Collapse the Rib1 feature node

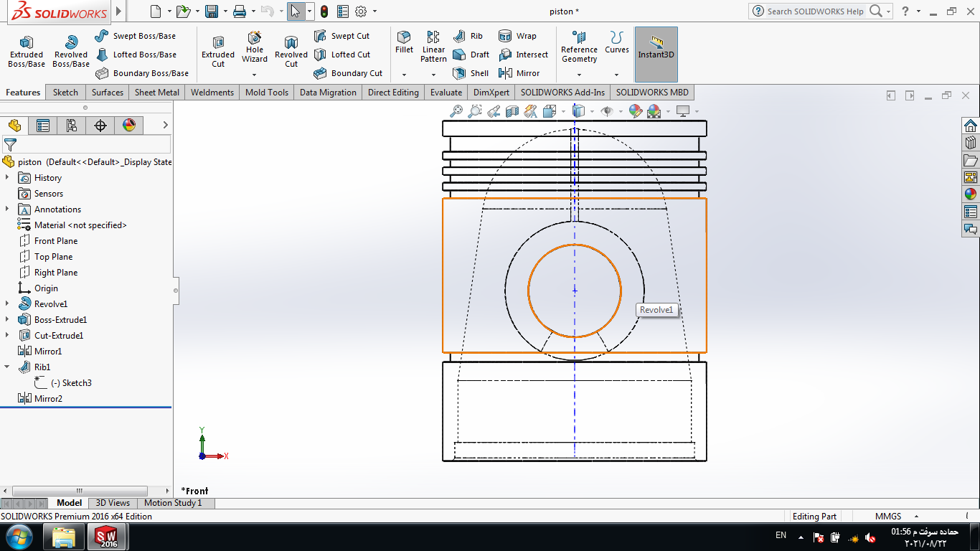7,367
